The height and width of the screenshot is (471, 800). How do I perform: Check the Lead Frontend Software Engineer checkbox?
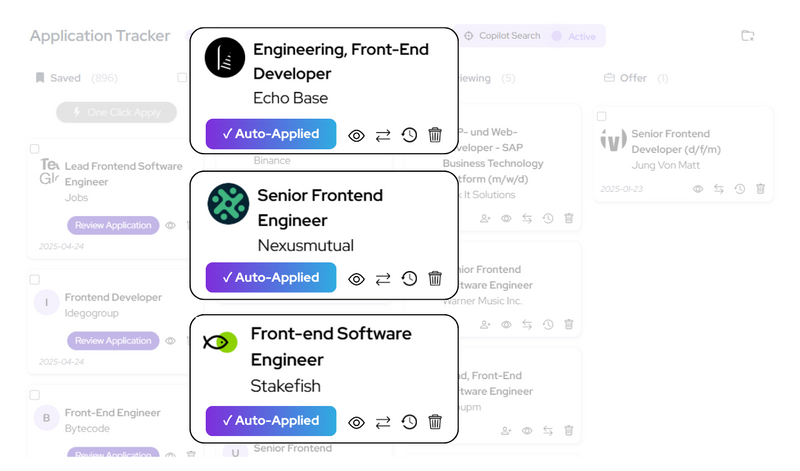(x=35, y=149)
